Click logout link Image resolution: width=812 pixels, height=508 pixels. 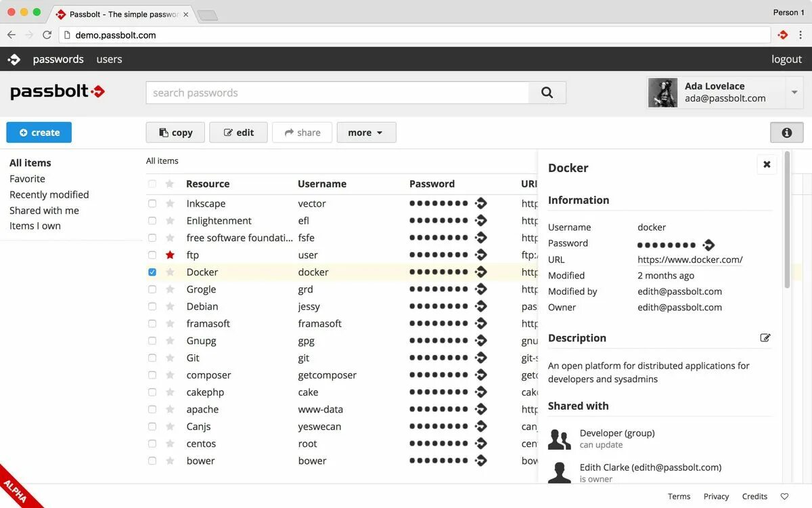786,59
